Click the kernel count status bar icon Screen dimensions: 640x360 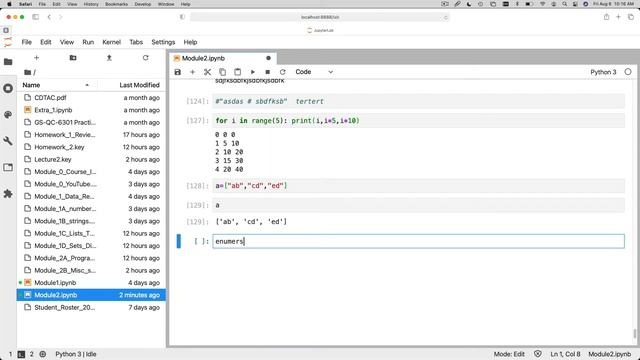click(x=42, y=354)
